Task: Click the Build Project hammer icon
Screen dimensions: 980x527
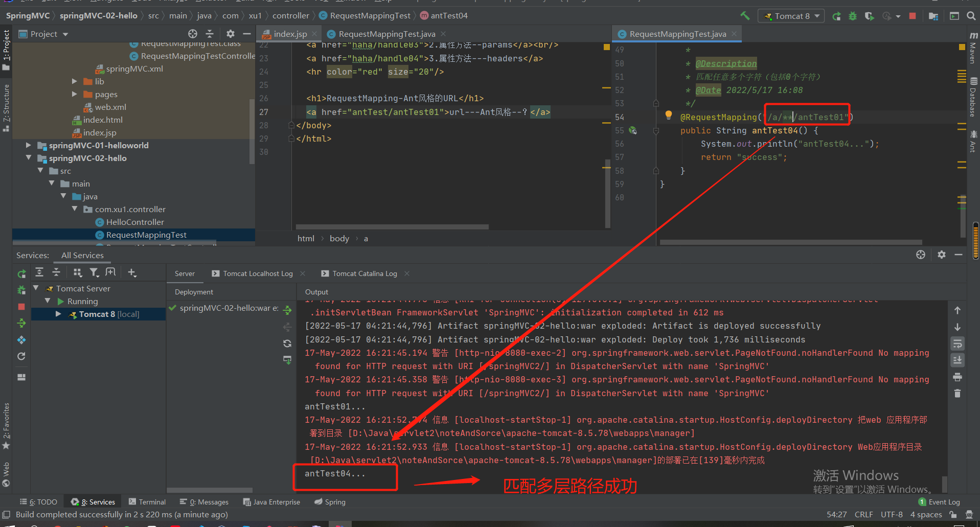Action: [745, 16]
